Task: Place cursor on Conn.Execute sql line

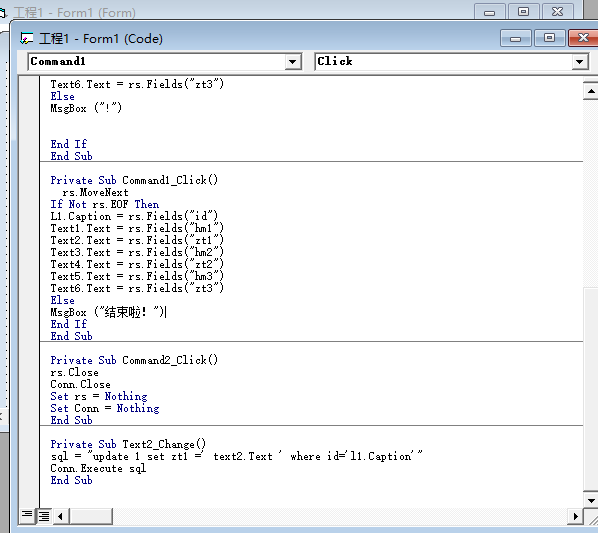Action: pyautogui.click(x=98, y=469)
